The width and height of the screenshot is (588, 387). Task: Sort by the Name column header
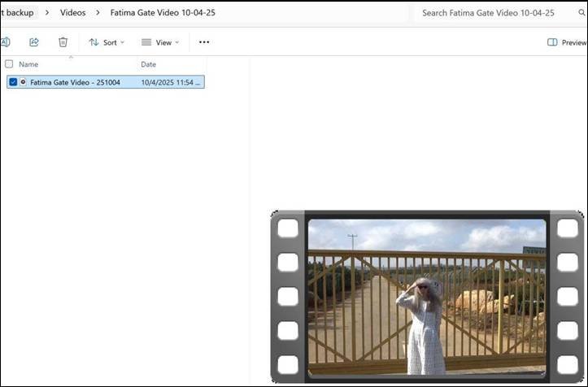click(28, 64)
